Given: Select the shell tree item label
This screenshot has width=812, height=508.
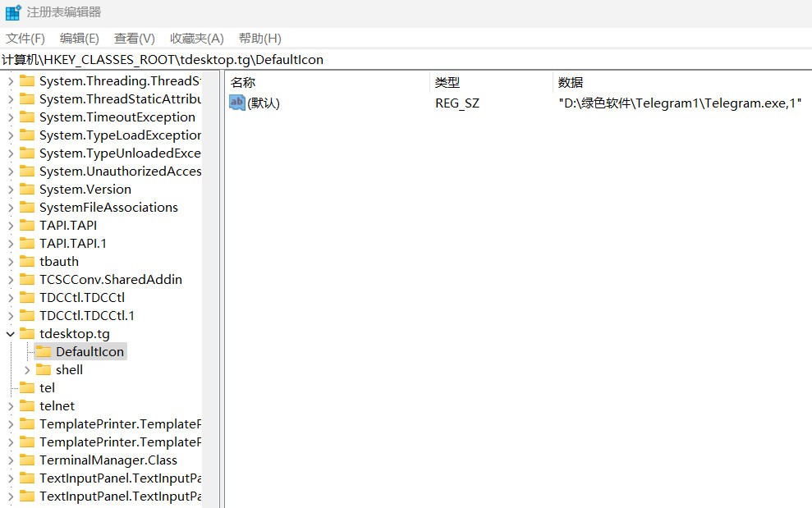Looking at the screenshot, I should (x=70, y=370).
